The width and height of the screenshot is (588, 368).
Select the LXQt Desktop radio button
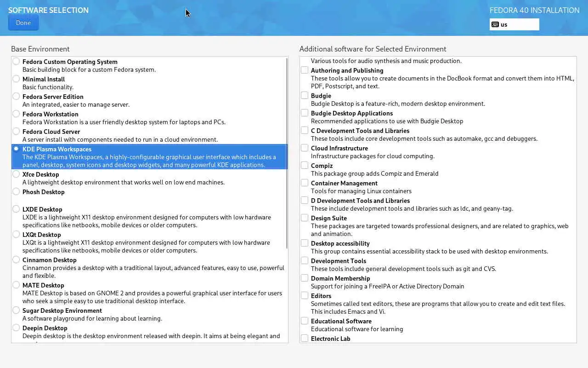[17, 234]
